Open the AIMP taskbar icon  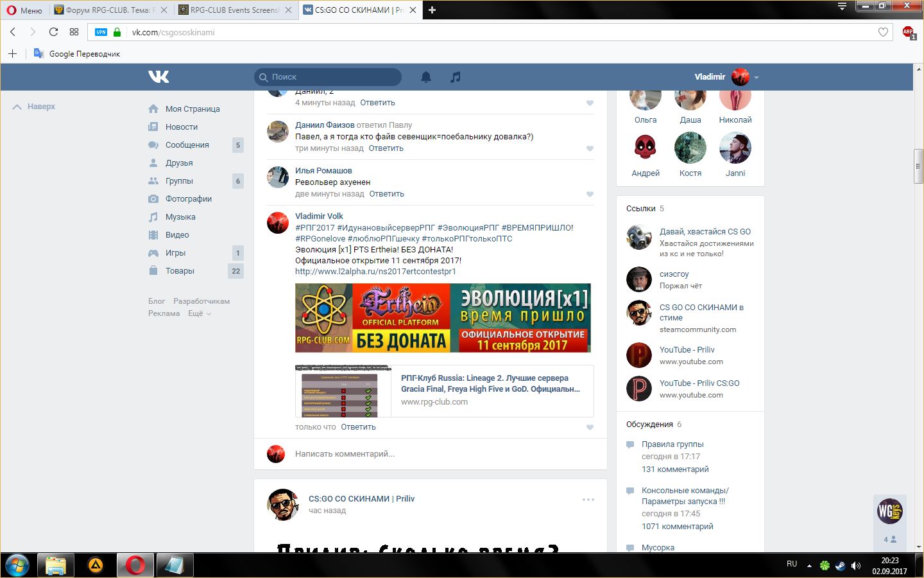pos(96,565)
